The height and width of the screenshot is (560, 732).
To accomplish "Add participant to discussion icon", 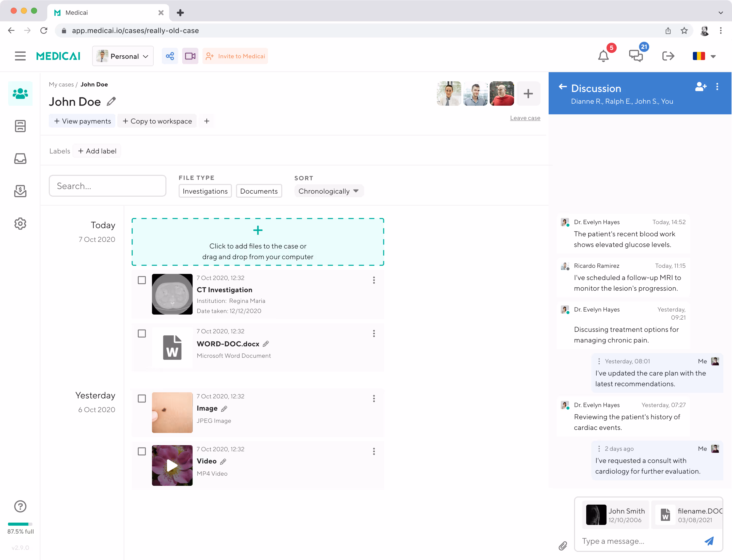I will 701,87.
